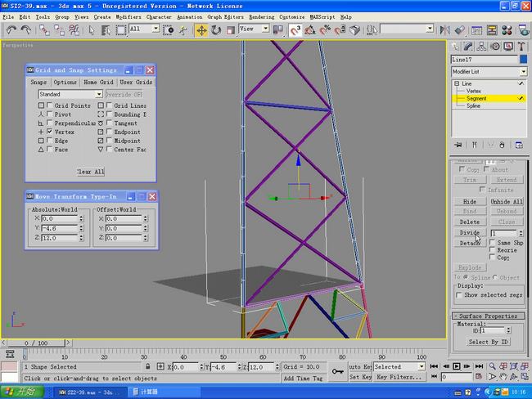Open the Material Editor spheres icon

507,30
